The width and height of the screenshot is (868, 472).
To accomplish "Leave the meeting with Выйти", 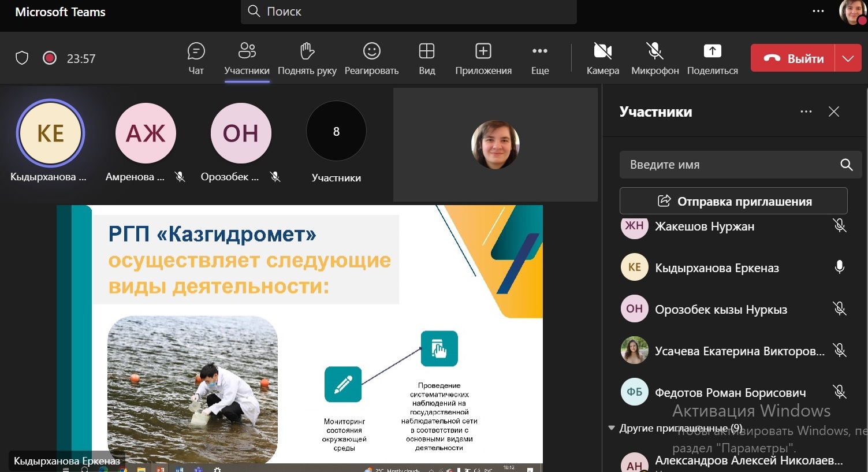I will [793, 58].
